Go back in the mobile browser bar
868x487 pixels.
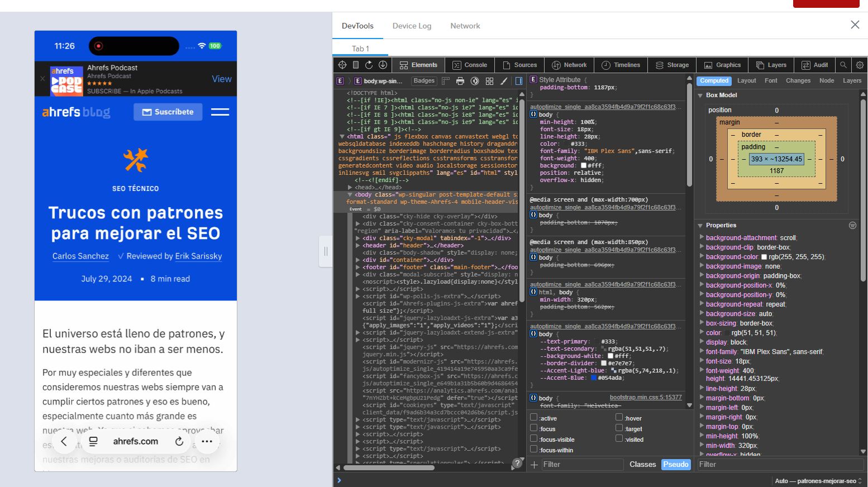coord(64,441)
